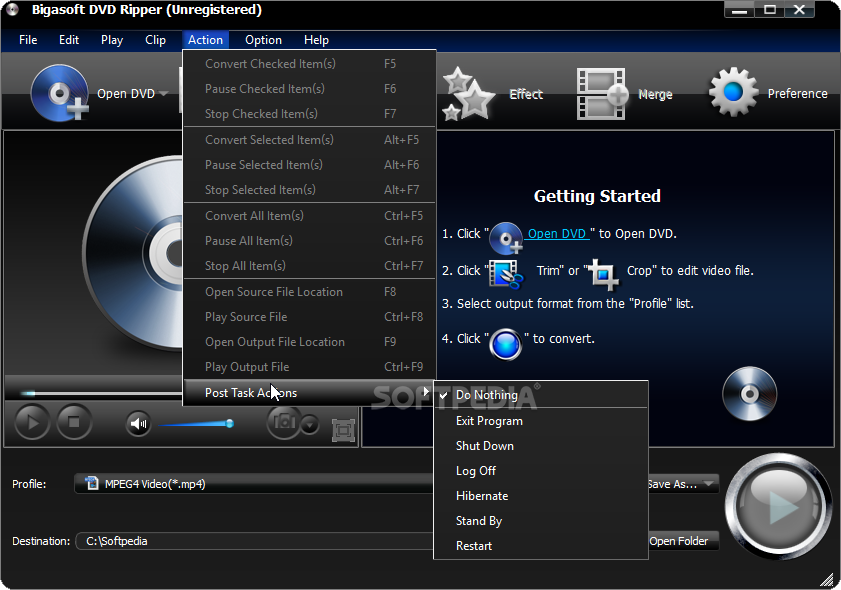The height and width of the screenshot is (590, 841).
Task: Click the blue convert orb in step 4
Action: 505,344
